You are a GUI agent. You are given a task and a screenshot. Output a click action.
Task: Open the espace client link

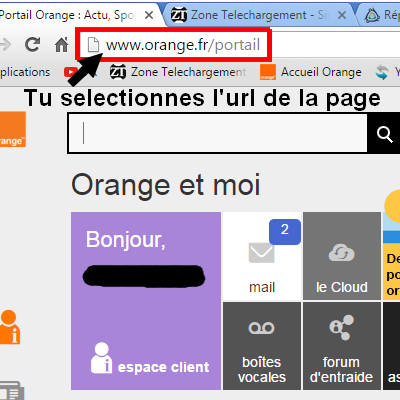point(150,359)
